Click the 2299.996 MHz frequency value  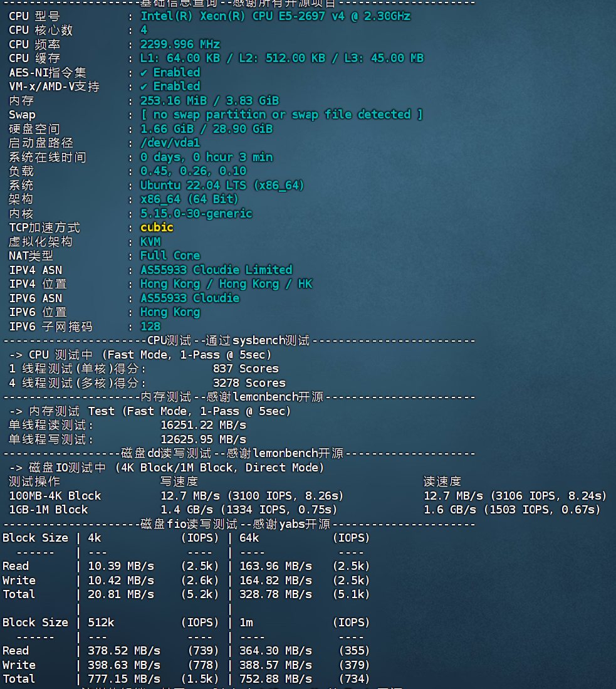(x=180, y=45)
